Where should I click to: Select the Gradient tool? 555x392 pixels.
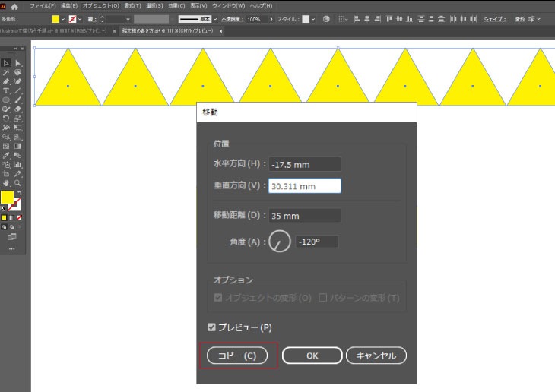point(17,146)
